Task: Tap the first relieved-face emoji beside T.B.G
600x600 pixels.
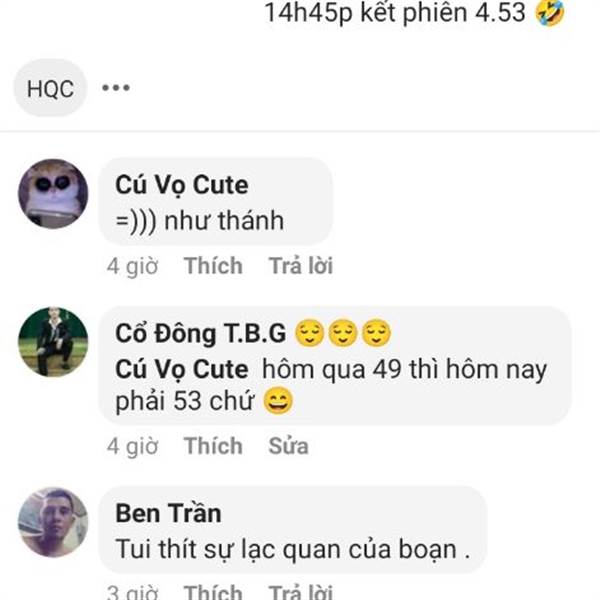Action: coord(310,333)
